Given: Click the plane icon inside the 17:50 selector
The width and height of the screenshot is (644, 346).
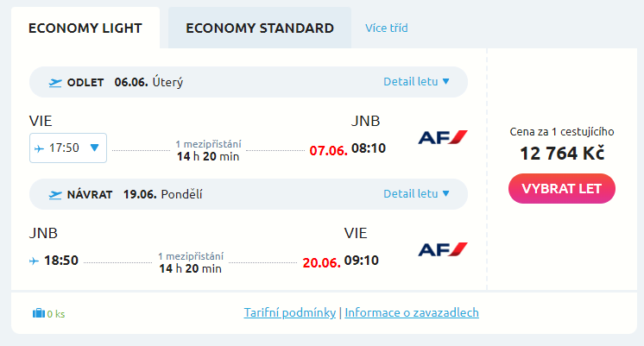Looking at the screenshot, I should coord(39,148).
